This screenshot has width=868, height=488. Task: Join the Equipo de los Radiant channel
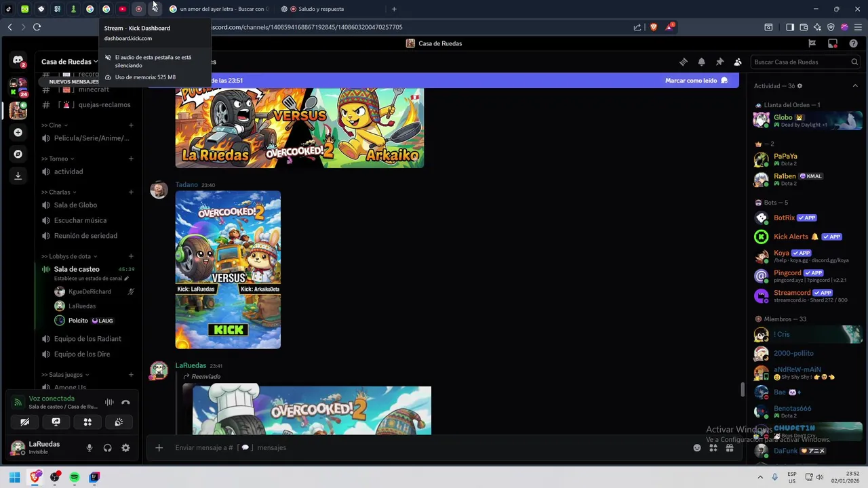87,339
